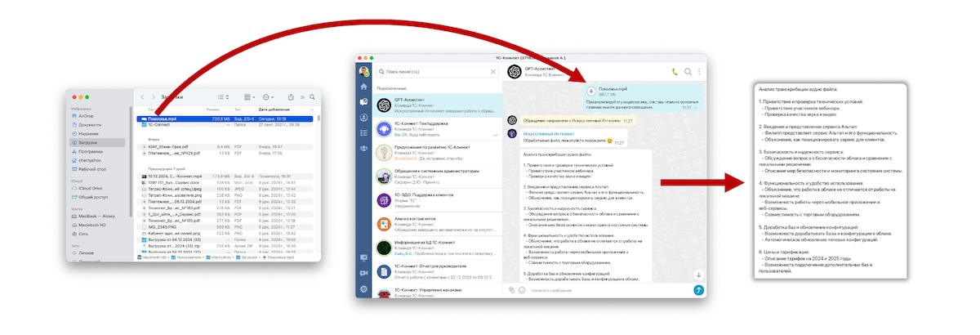
Task: Select AirDrop in Finder sidebar
Action: pyautogui.click(x=86, y=115)
